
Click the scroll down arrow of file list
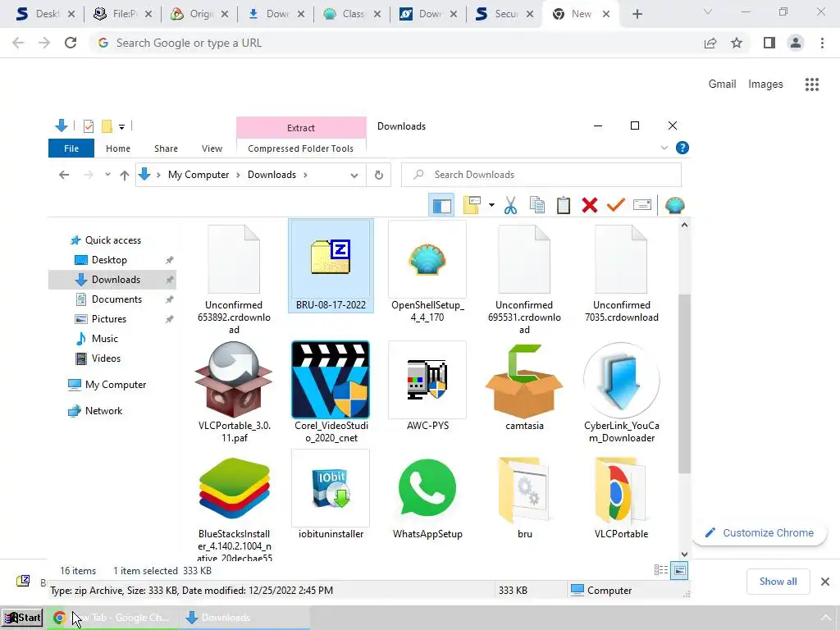684,554
